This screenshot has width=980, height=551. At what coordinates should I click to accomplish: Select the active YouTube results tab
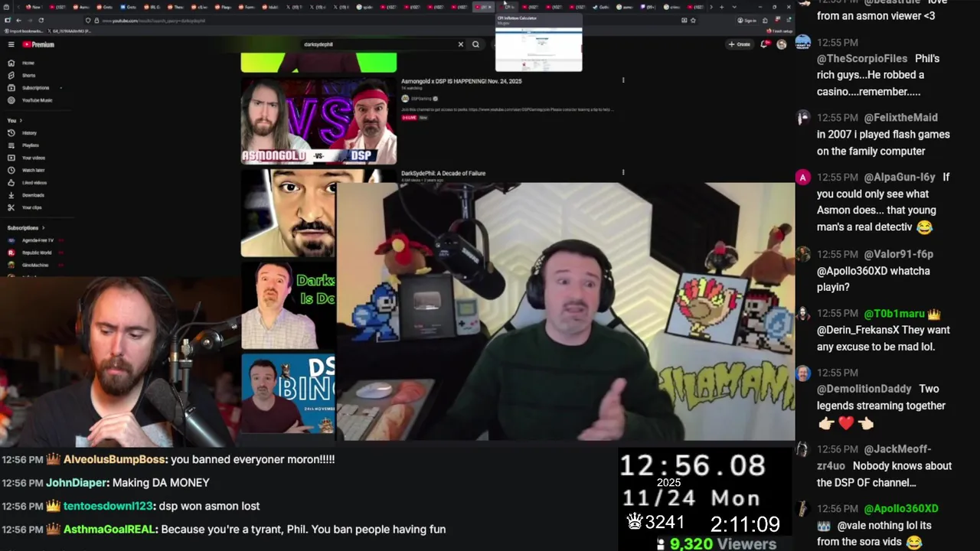point(482,7)
